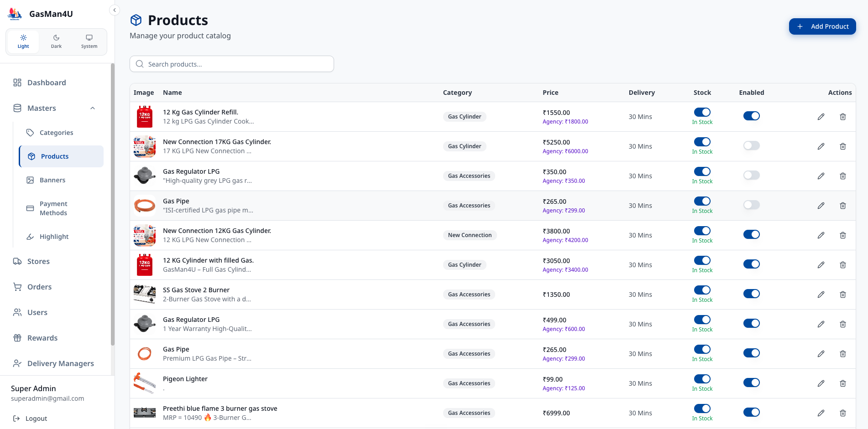Select the System theme option
This screenshot has height=429, width=868.
(89, 41)
